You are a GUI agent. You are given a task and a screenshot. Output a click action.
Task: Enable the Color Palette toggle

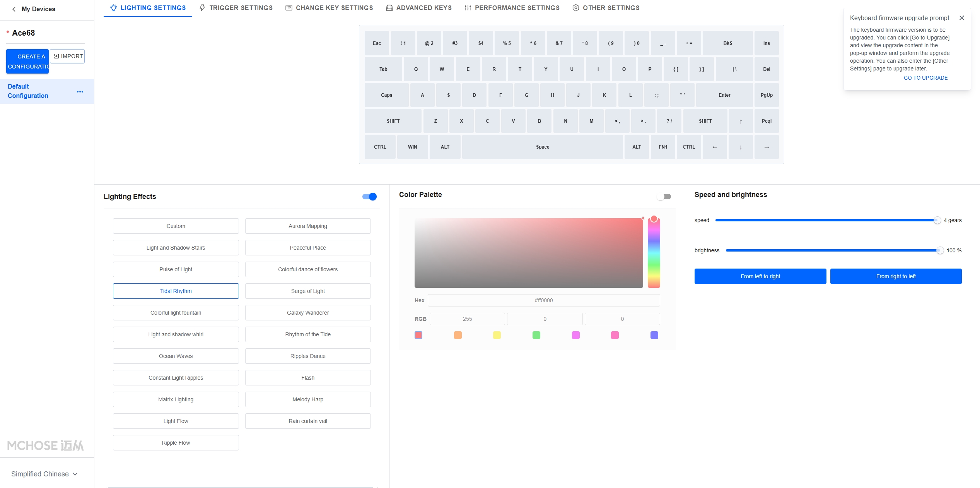click(x=664, y=197)
